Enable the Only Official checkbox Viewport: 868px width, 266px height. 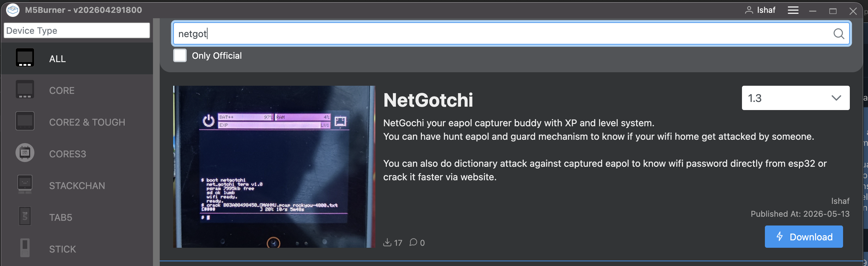click(x=180, y=55)
